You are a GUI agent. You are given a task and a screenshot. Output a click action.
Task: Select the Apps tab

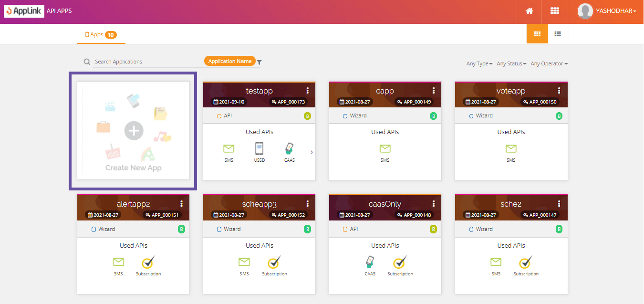click(x=101, y=34)
